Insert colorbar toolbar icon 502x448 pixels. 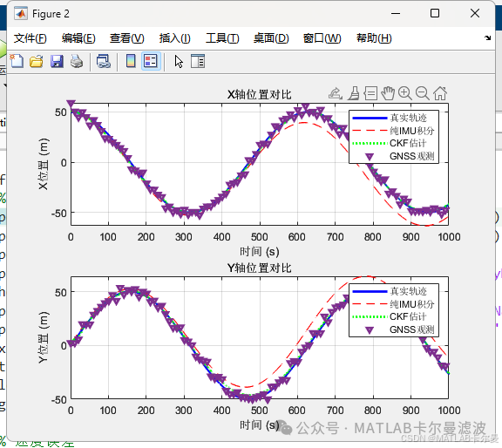pyautogui.click(x=131, y=61)
